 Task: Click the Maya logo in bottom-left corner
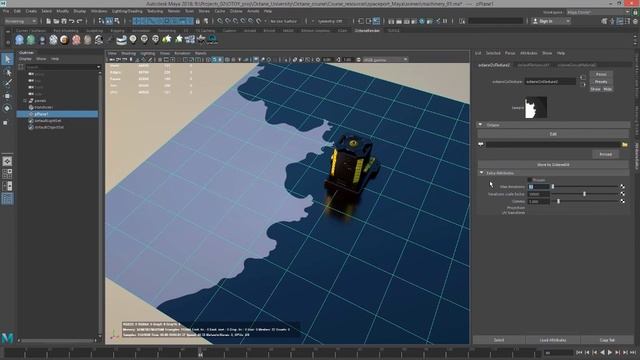pos(7,338)
